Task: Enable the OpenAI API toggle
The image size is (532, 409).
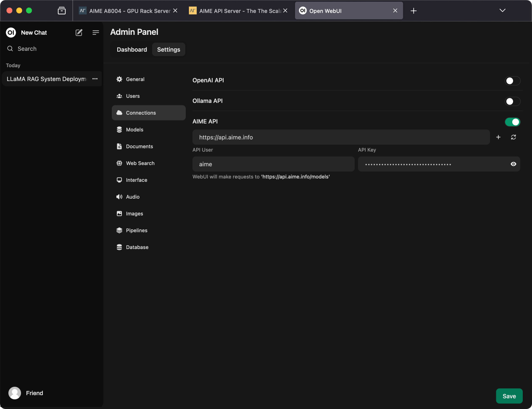Action: coord(513,81)
